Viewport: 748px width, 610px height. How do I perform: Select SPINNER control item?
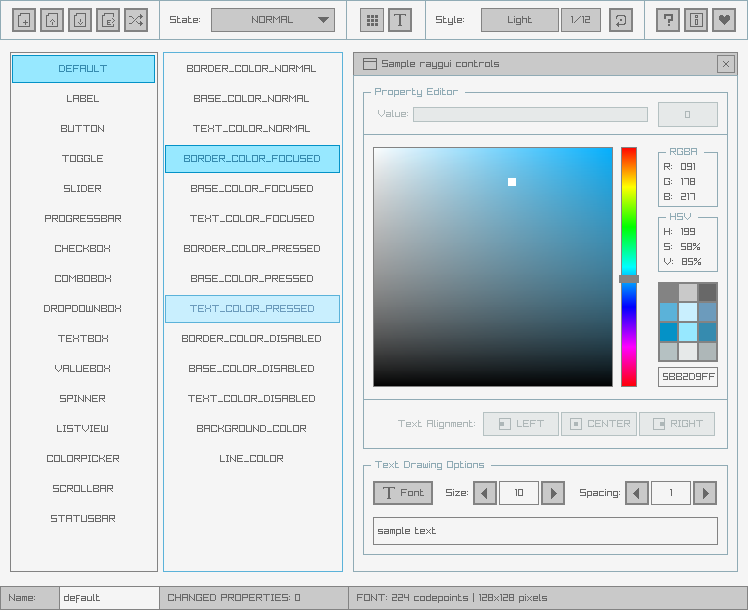(x=83, y=399)
